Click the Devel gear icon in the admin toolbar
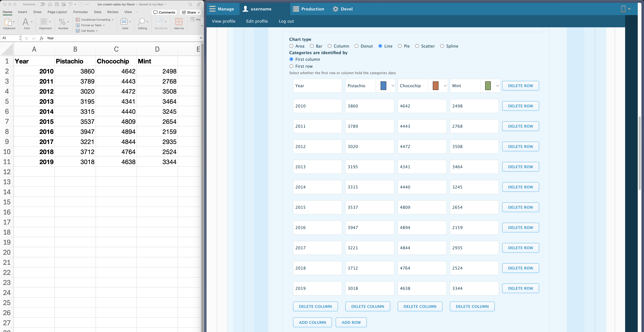Viewport: 644px width, 332px height. point(335,9)
